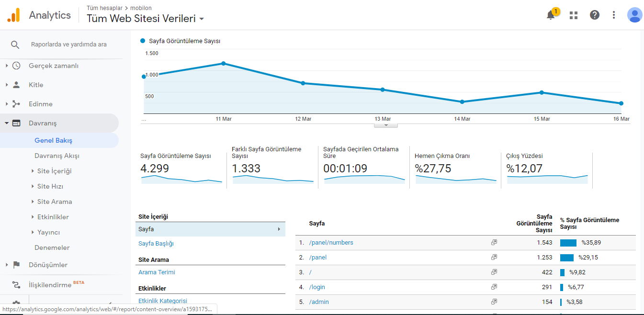
Task: Open the /panel/numbers page link
Action: point(331,243)
